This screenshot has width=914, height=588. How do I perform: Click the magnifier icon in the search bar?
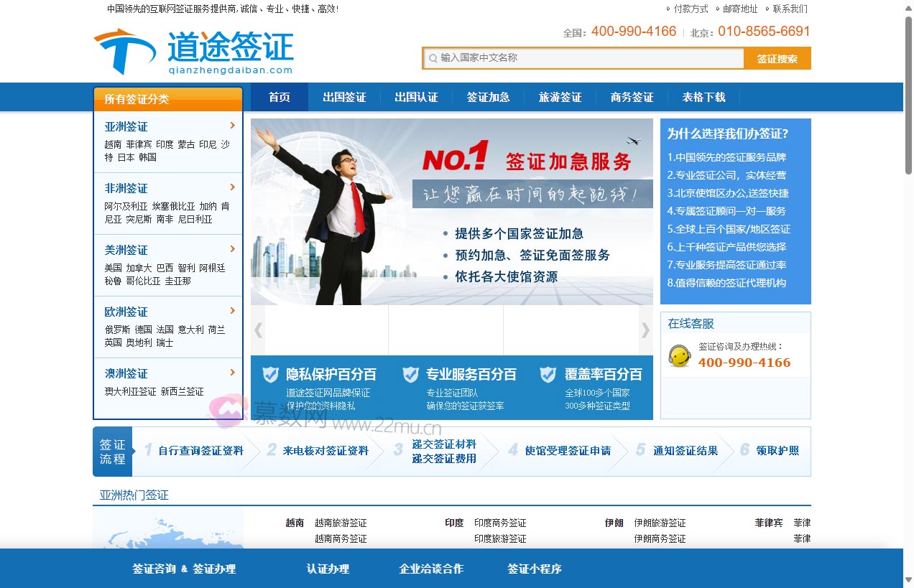coord(433,57)
